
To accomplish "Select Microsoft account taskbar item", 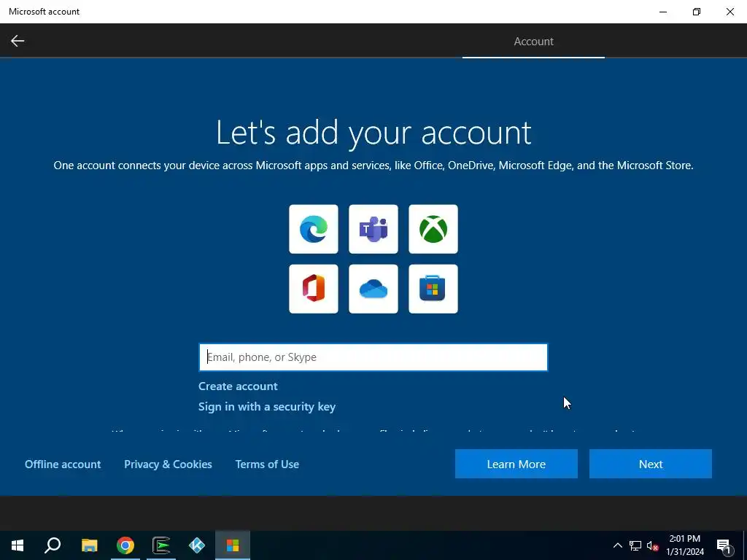I will [x=233, y=545].
